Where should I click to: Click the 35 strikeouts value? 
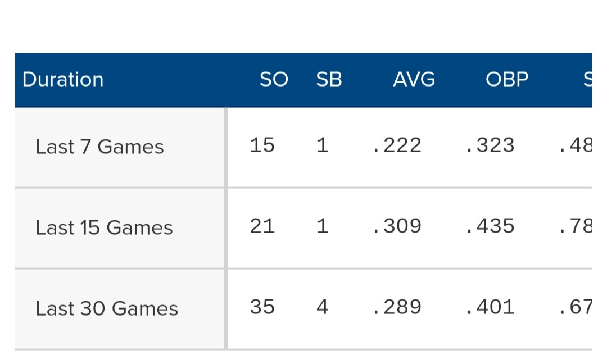(x=262, y=307)
